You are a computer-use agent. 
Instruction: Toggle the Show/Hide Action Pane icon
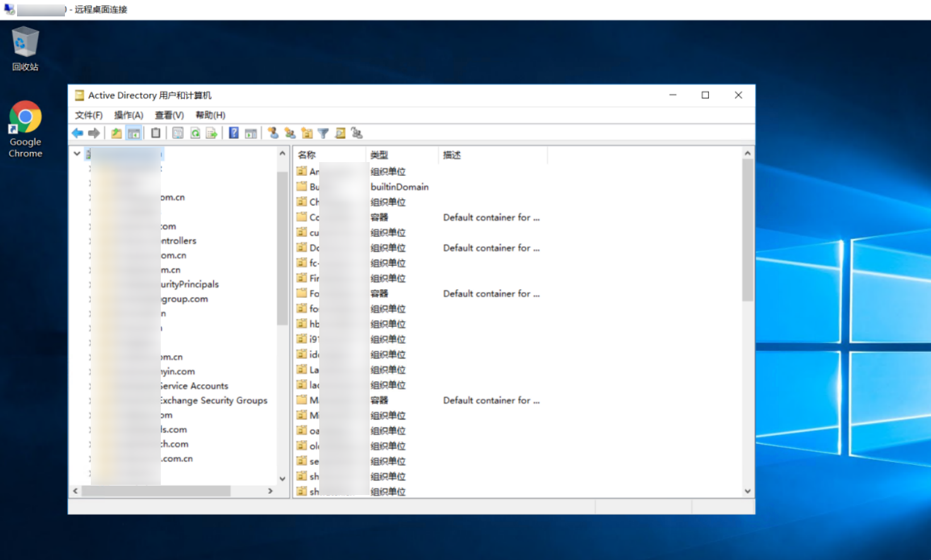[250, 133]
